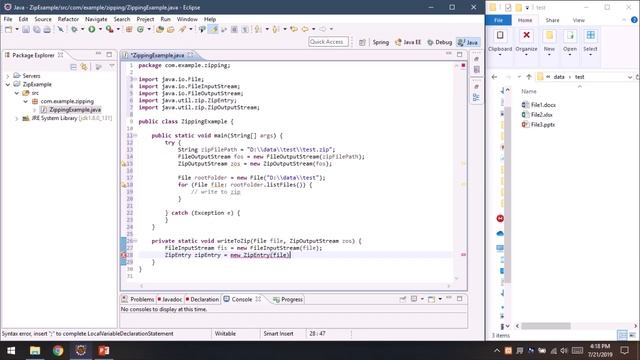640x360 pixels.
Task: Click the New file toolbar icon
Action: [8, 29]
